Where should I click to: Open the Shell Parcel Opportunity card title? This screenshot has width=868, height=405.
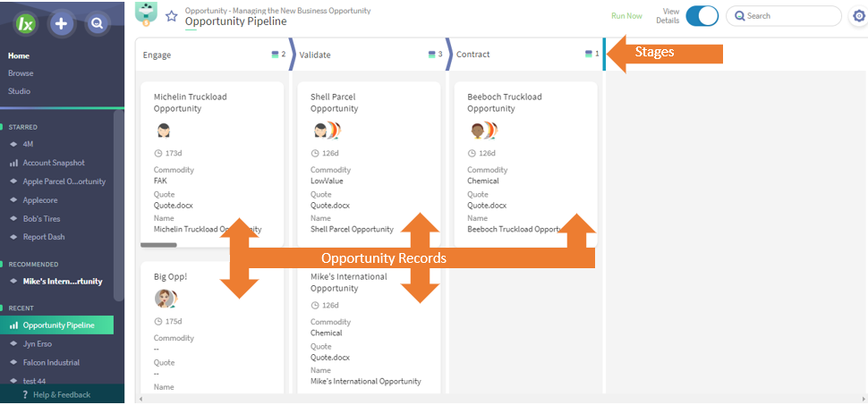pyautogui.click(x=334, y=103)
